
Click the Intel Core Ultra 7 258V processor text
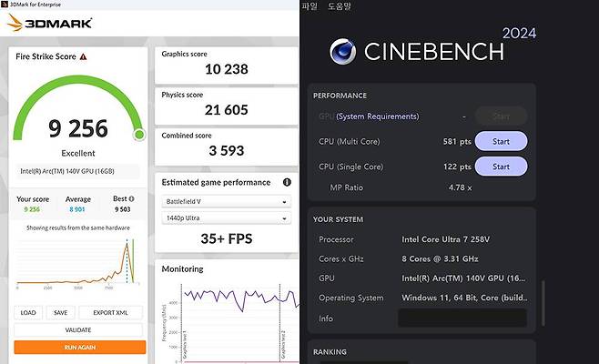click(x=445, y=239)
